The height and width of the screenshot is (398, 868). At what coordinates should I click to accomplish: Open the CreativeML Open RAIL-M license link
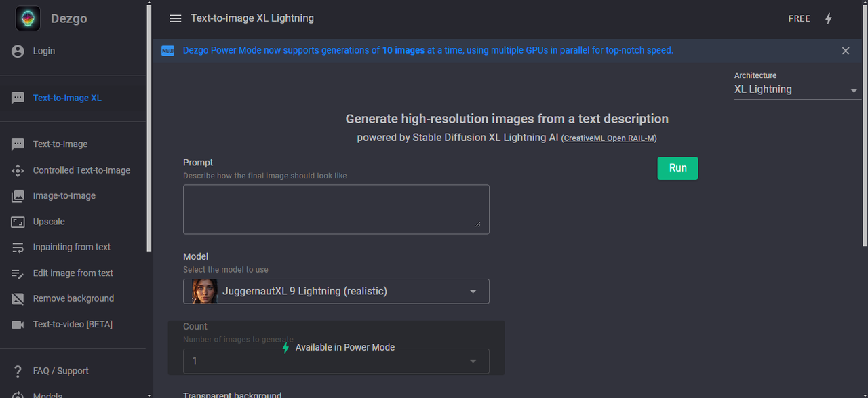[609, 138]
